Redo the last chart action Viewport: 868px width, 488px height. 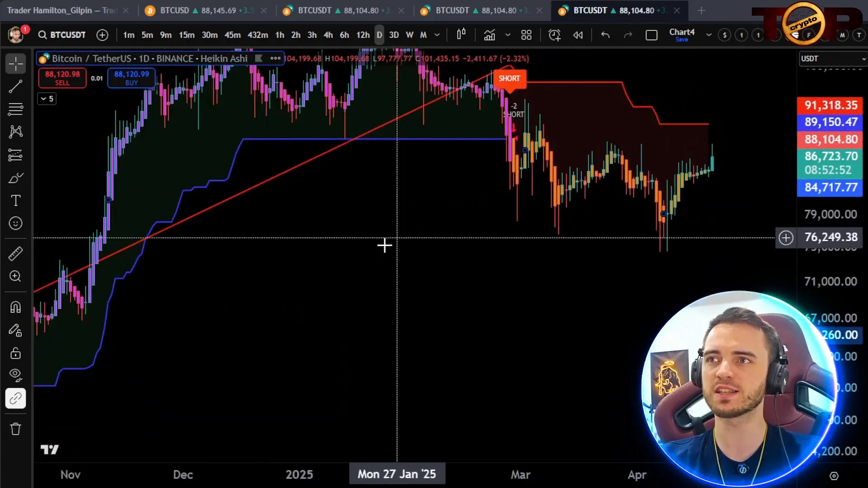tap(628, 35)
